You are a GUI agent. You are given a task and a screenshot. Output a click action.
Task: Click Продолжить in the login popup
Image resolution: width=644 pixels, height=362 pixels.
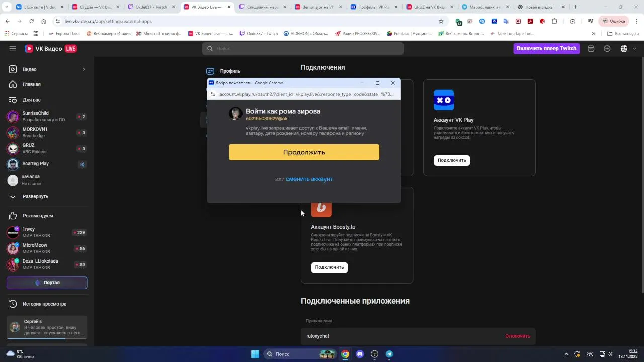304,152
